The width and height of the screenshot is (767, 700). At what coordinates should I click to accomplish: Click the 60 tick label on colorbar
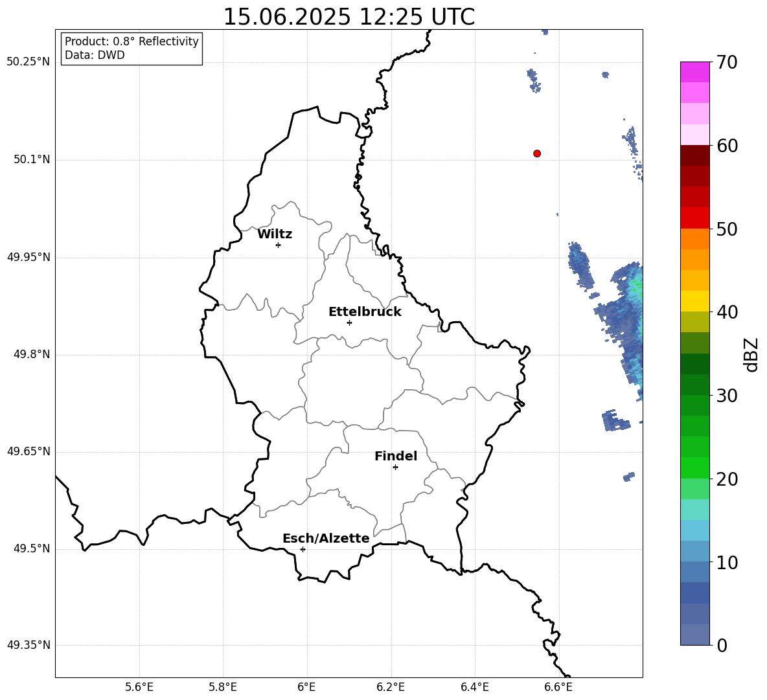(727, 146)
